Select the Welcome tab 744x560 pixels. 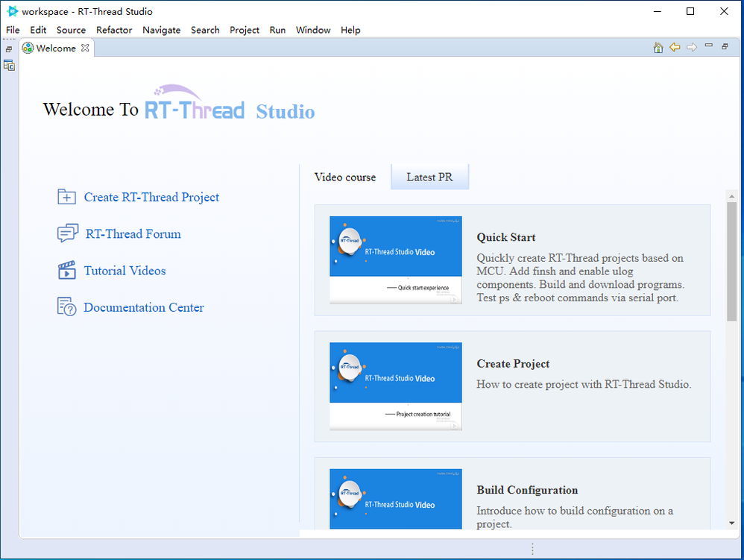coord(56,48)
